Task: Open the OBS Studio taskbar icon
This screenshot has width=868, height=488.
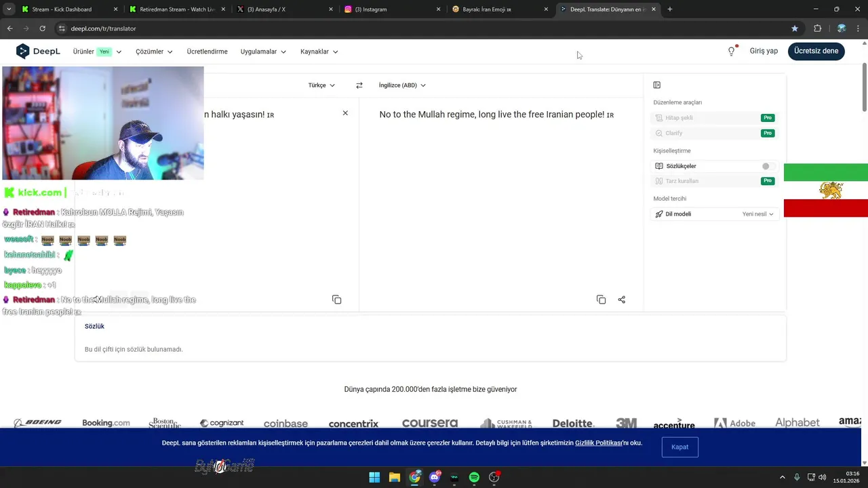Action: click(494, 477)
